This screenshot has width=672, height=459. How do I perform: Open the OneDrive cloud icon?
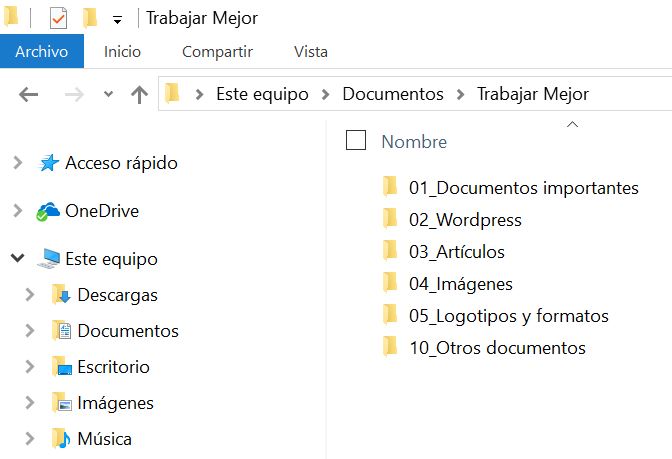(x=48, y=211)
